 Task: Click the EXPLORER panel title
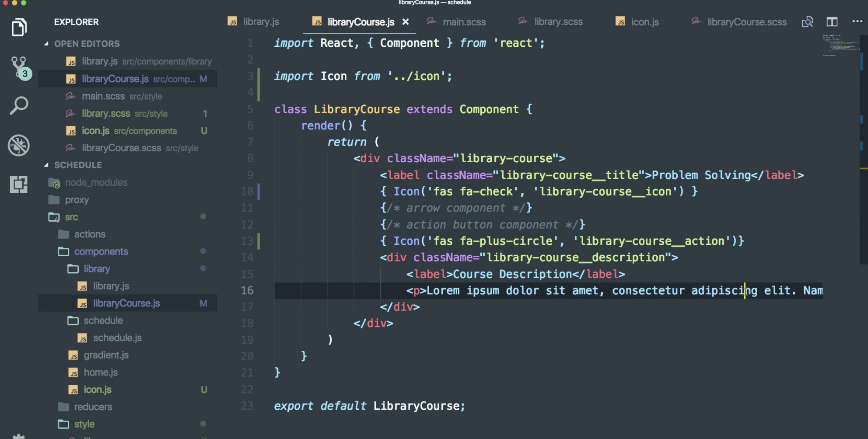pyautogui.click(x=77, y=22)
